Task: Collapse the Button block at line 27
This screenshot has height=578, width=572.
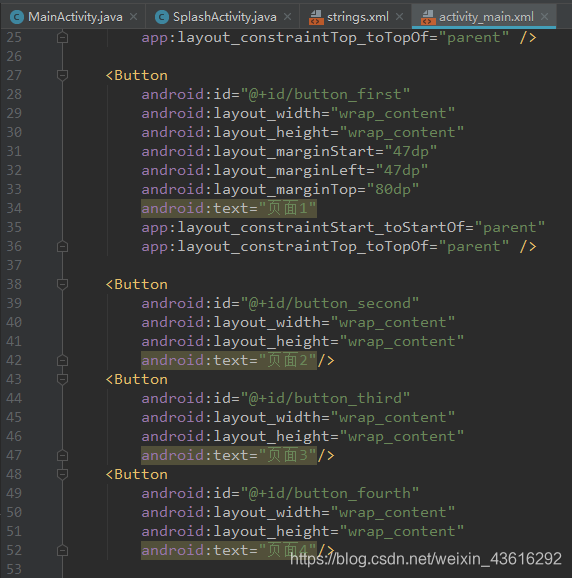Action: pyautogui.click(x=63, y=76)
